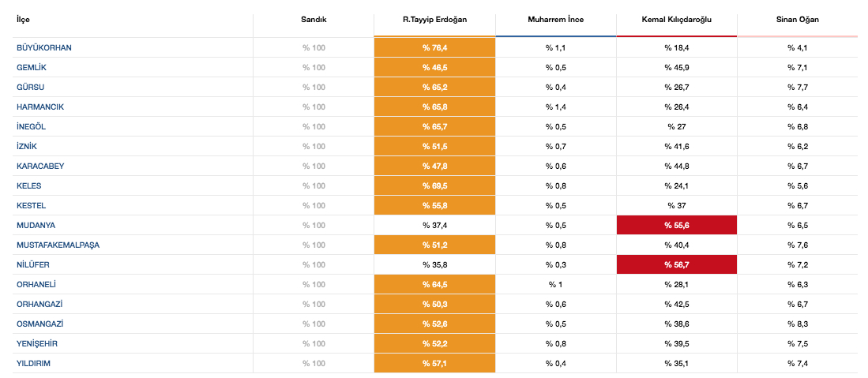This screenshot has width=868, height=378.
Task: Open the KARACABEY district link
Action: (x=40, y=167)
